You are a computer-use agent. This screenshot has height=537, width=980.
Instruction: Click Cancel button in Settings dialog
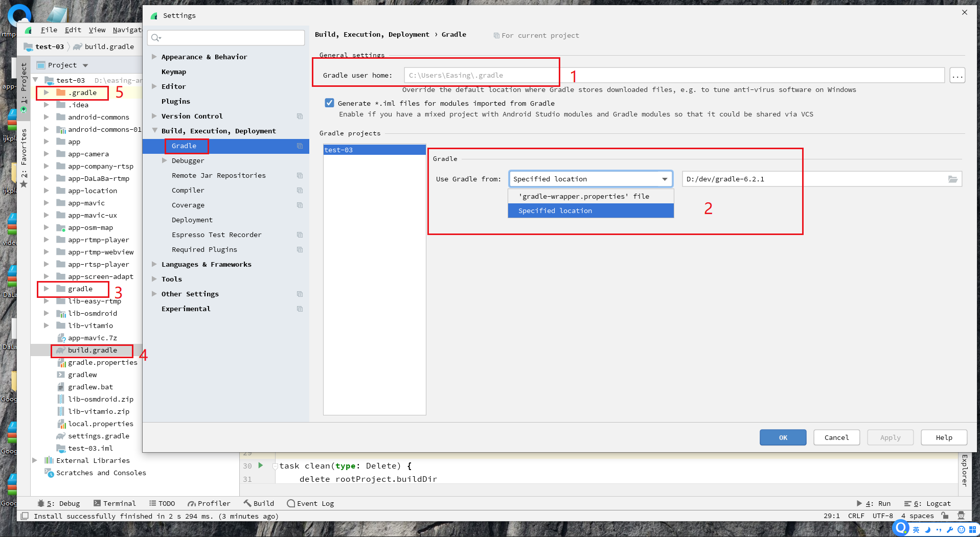836,437
